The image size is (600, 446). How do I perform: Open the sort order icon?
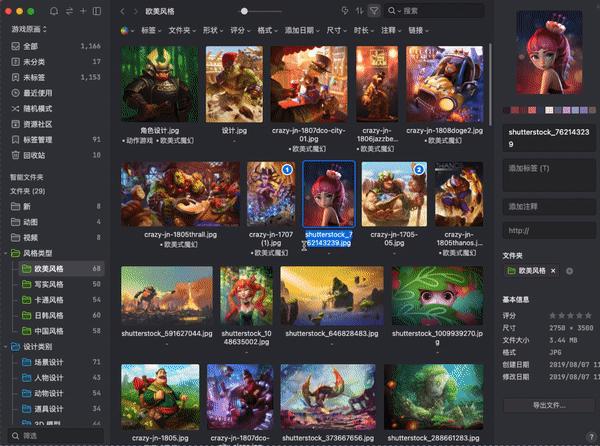(x=359, y=11)
